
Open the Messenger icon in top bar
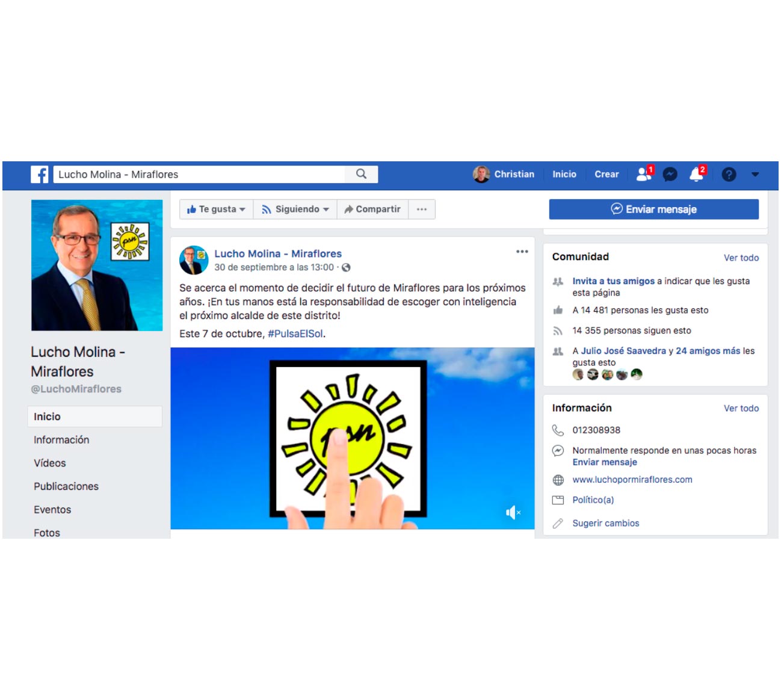[x=670, y=175]
